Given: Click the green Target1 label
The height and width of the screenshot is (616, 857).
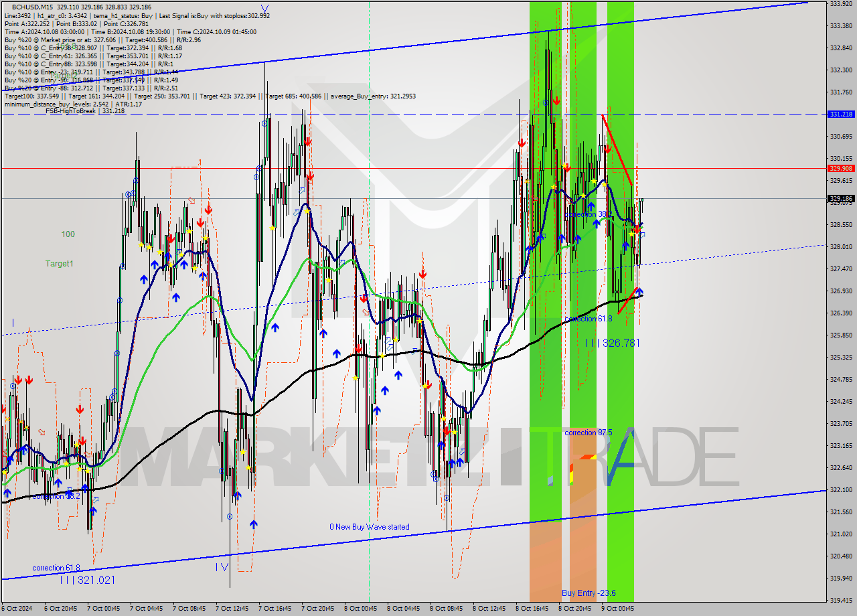Looking at the screenshot, I should point(59,264).
